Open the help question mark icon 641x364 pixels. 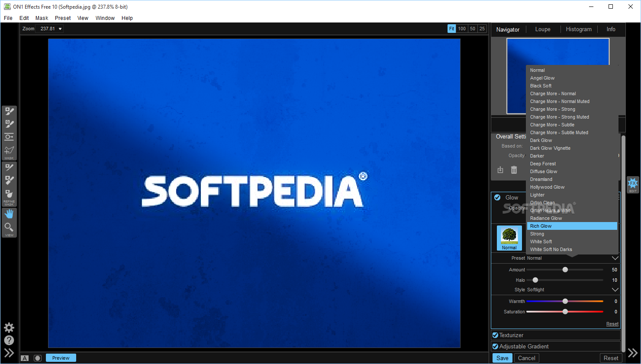[9, 341]
